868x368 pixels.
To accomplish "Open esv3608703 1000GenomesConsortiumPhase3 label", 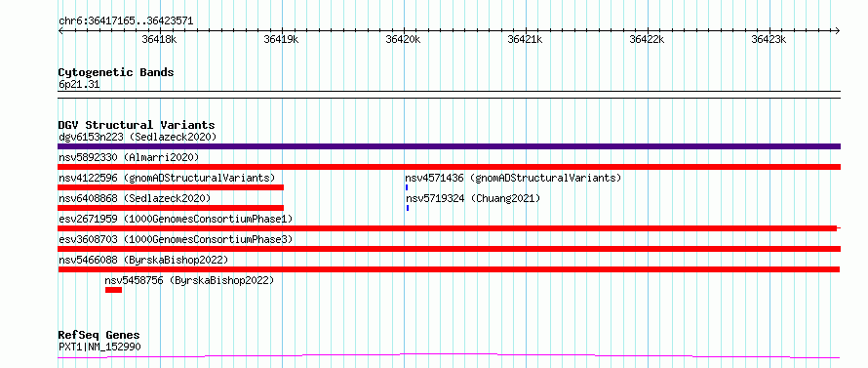I will point(176,239).
